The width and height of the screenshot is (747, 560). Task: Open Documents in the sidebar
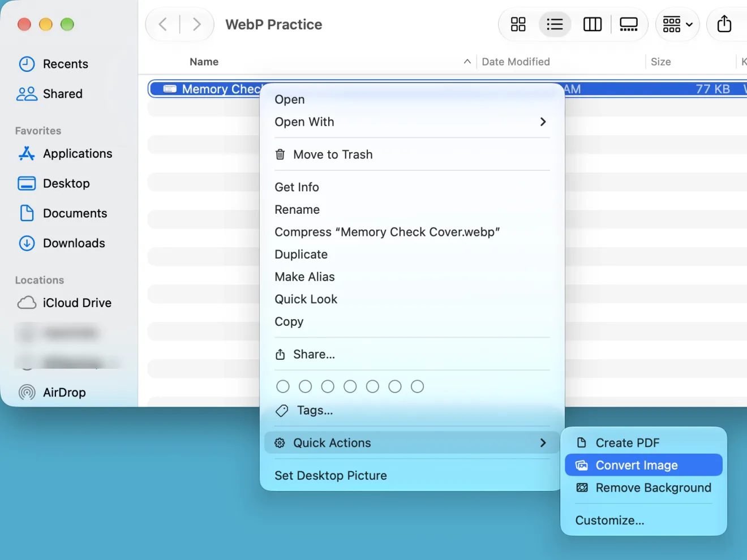coord(63,213)
